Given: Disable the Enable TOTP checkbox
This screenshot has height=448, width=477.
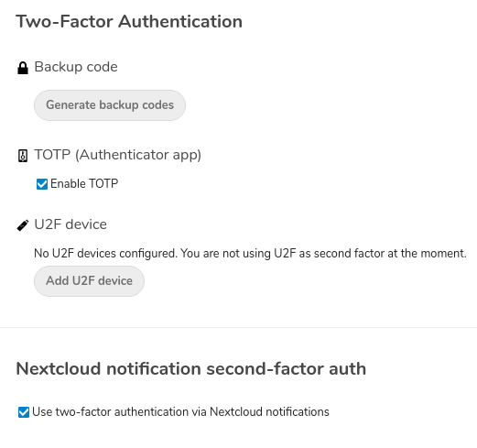Looking at the screenshot, I should tap(42, 184).
